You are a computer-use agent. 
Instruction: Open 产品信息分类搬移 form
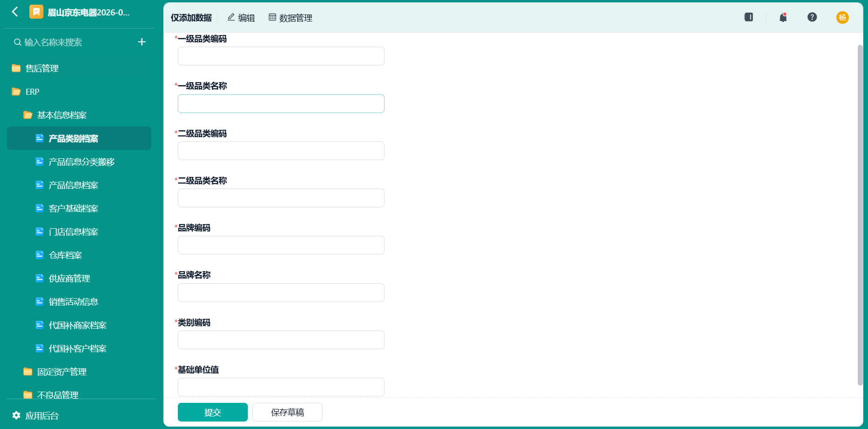[79, 162]
